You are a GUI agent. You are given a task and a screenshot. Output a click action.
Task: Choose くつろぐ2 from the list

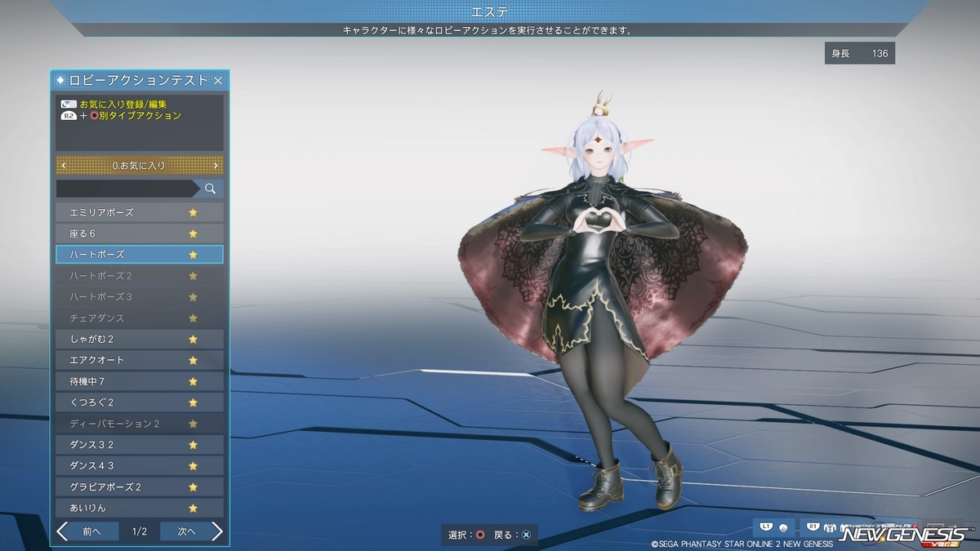pos(139,402)
